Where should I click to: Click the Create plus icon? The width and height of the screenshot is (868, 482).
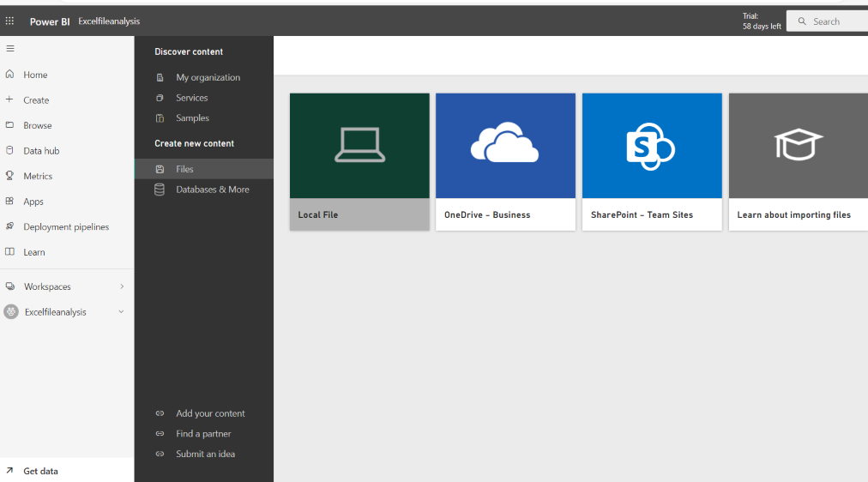coord(9,99)
